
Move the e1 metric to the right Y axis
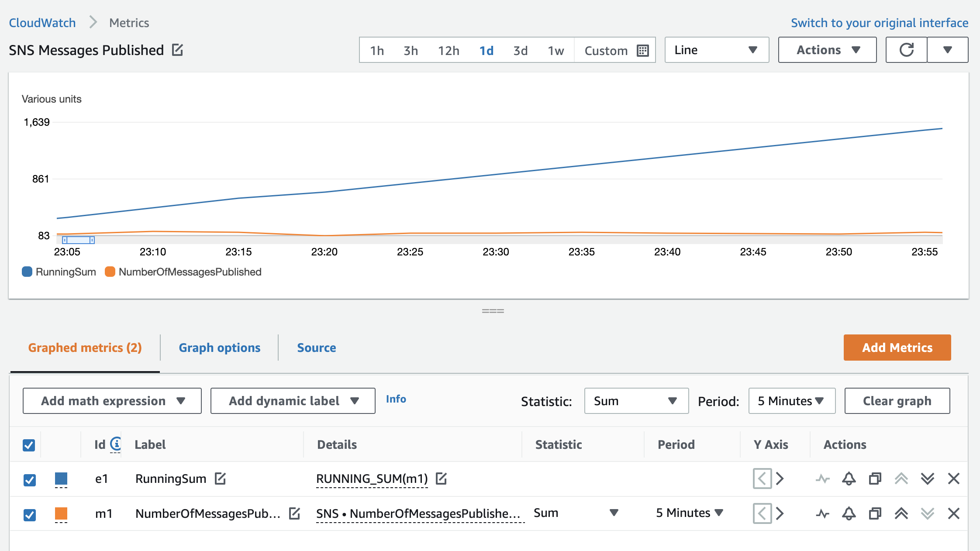(781, 479)
